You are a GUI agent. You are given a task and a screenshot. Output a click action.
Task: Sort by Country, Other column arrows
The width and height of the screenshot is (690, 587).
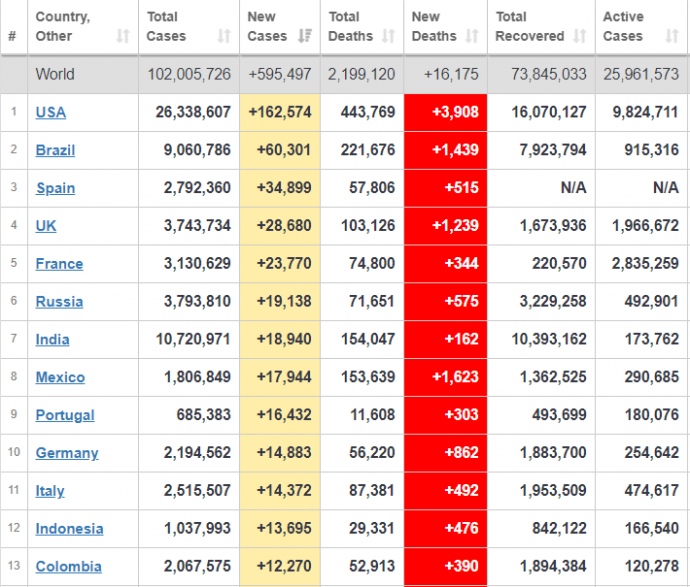point(123,36)
